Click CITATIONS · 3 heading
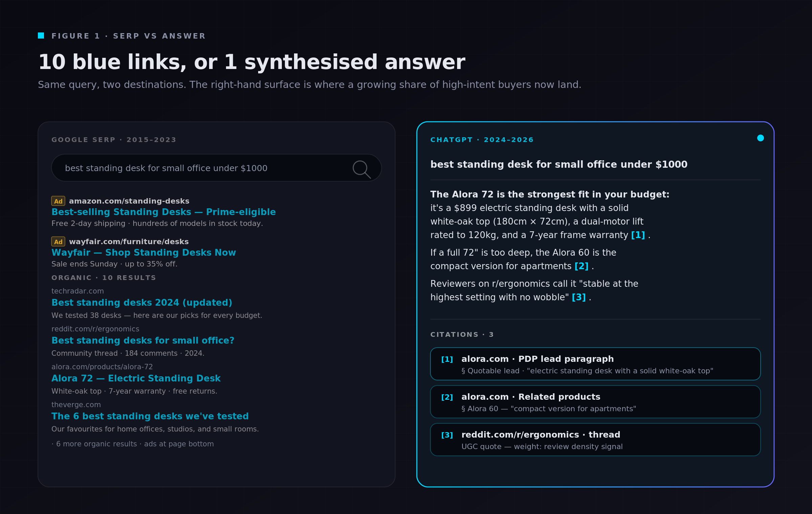 pyautogui.click(x=462, y=334)
